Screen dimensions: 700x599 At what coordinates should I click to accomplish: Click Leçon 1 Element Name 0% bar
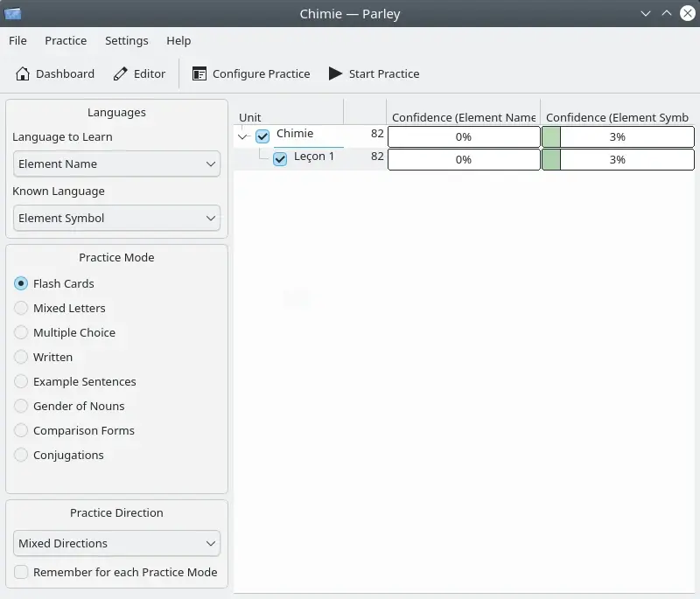coord(464,160)
